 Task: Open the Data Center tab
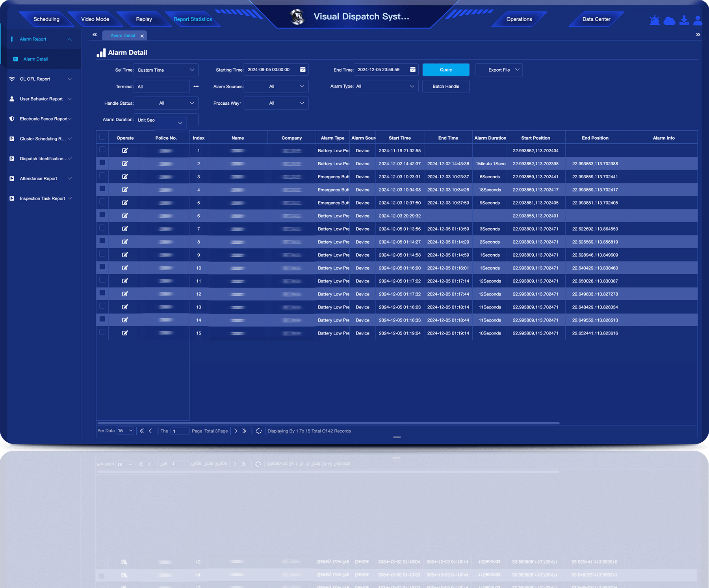(596, 19)
